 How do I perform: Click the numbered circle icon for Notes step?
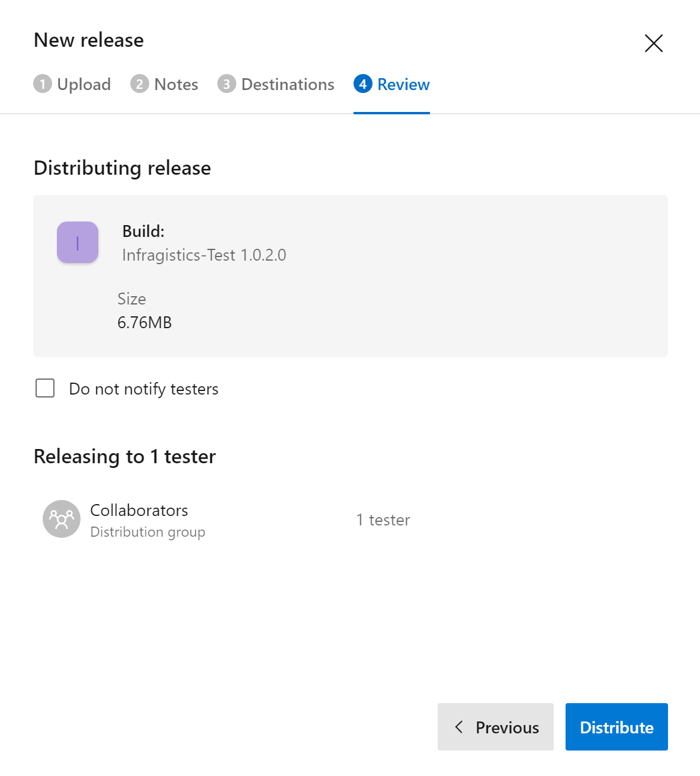(140, 84)
